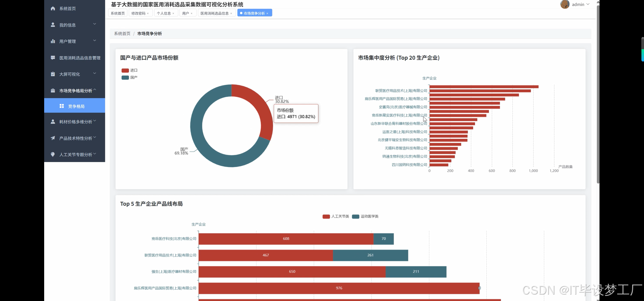Viewport: 644px width, 301px height.
Task: Click the 261 teal bar segment
Action: click(371, 255)
